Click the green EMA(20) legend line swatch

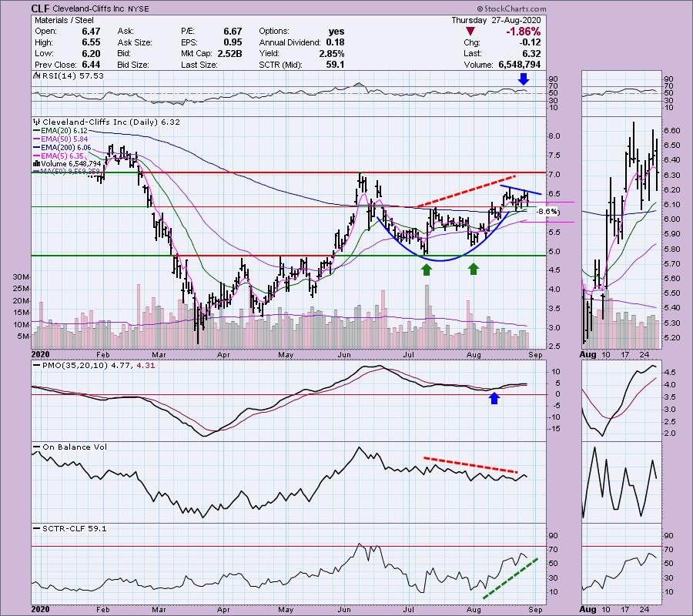pos(37,131)
